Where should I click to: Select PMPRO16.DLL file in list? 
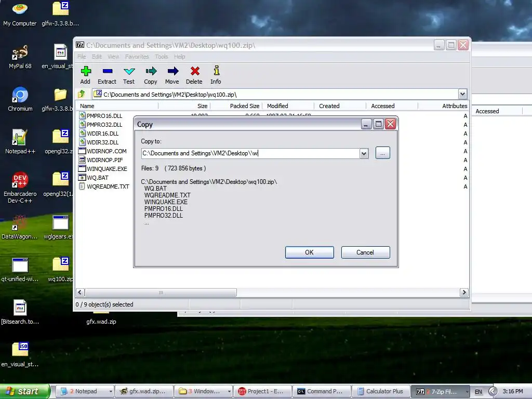coord(100,116)
